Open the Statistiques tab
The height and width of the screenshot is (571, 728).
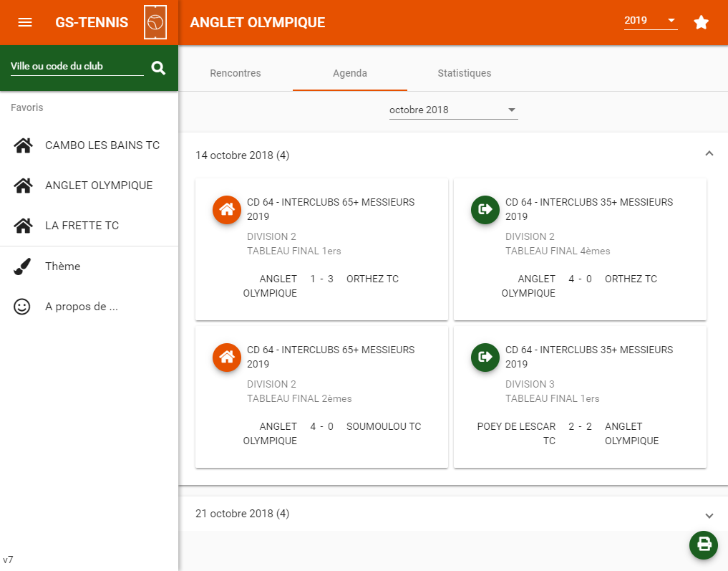(x=465, y=73)
